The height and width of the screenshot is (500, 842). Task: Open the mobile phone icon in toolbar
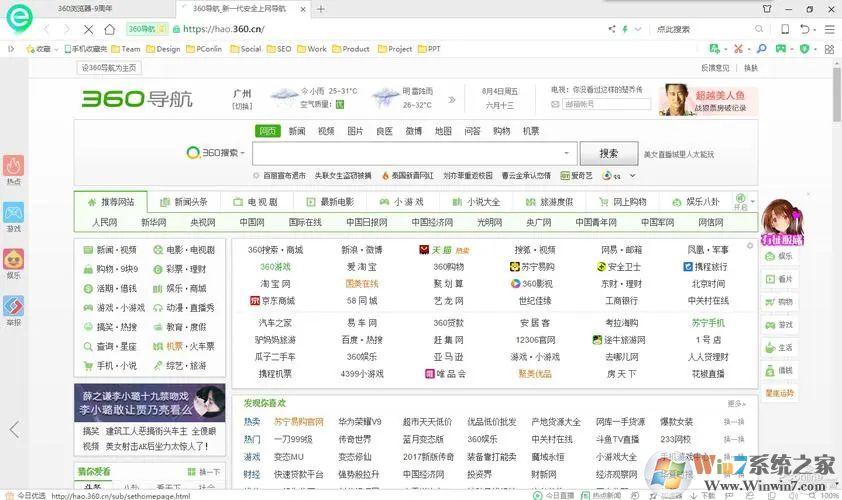tap(785, 29)
